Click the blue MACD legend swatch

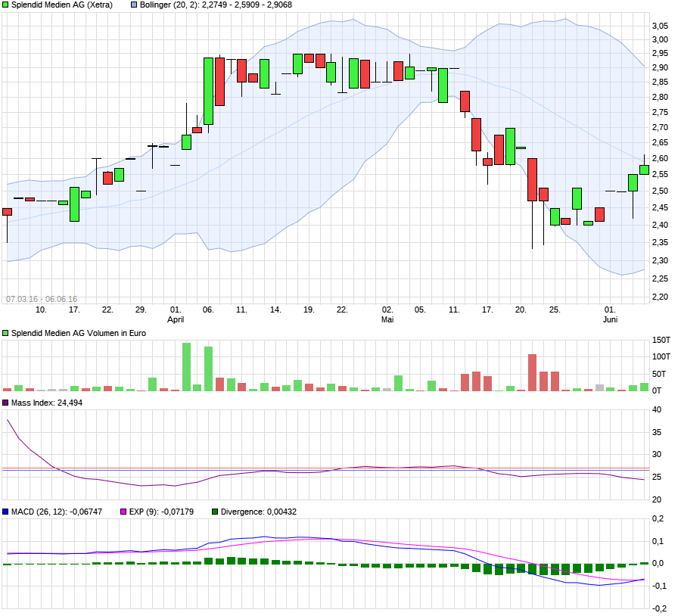5,512
